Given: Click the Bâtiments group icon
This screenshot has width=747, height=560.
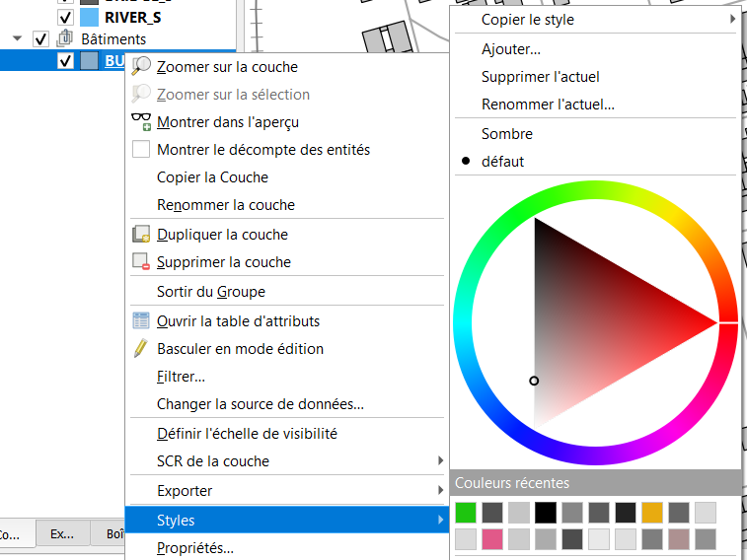Looking at the screenshot, I should click(65, 38).
